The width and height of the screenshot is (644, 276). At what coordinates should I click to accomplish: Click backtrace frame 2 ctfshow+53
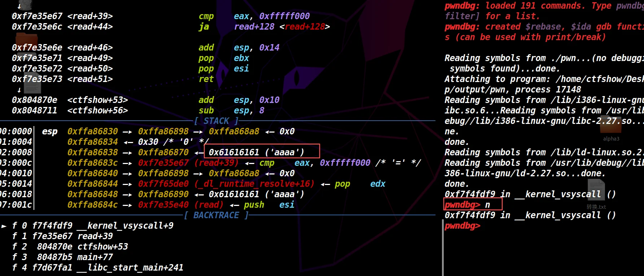pos(82,247)
